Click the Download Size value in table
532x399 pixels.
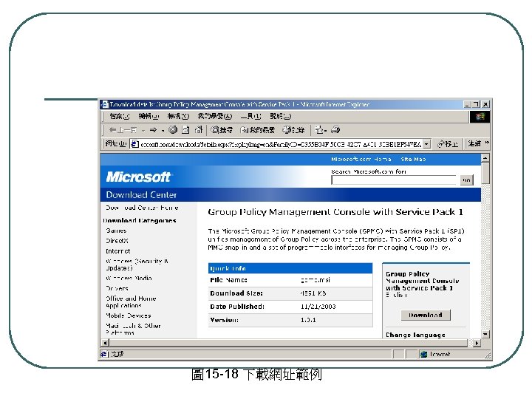pos(313,293)
